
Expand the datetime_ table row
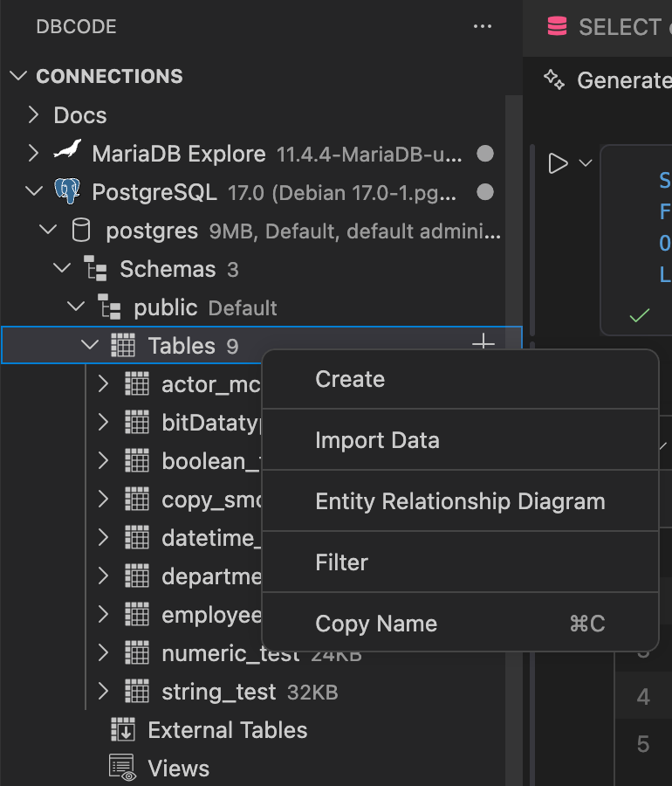(103, 537)
